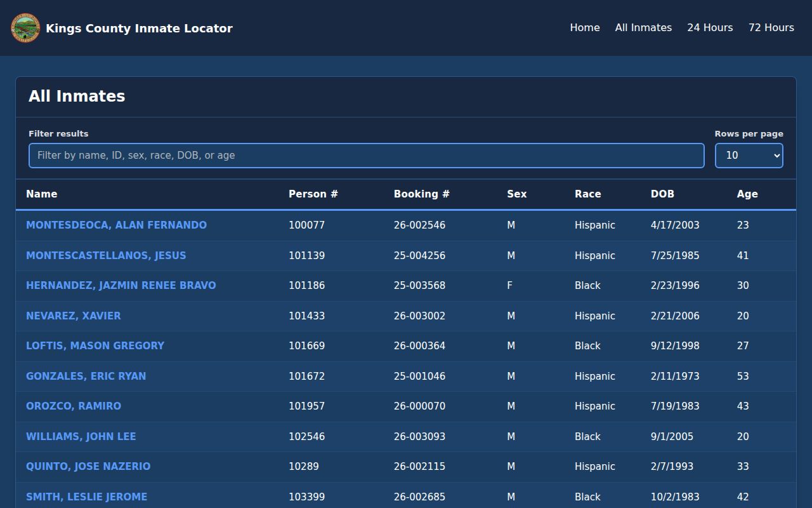Open QUINTO, JOSE NAZERIO record
The width and height of the screenshot is (812, 508).
pyautogui.click(x=88, y=467)
